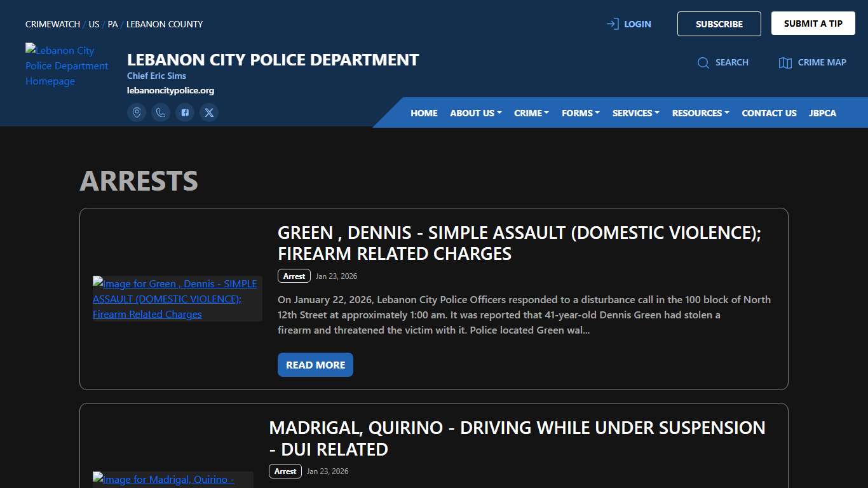Click the location pin icon
This screenshot has width=868, height=488.
pos(137,112)
